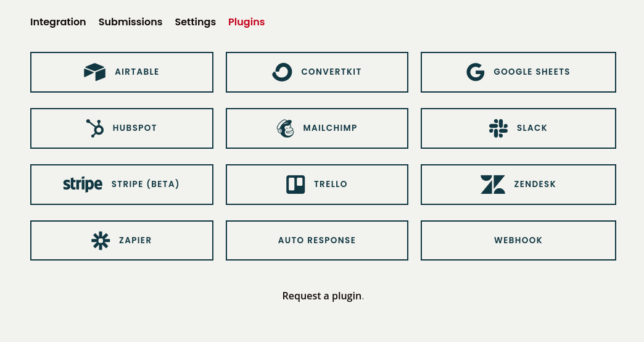Go to the Settings tab
Image resolution: width=644 pixels, height=342 pixels.
195,22
